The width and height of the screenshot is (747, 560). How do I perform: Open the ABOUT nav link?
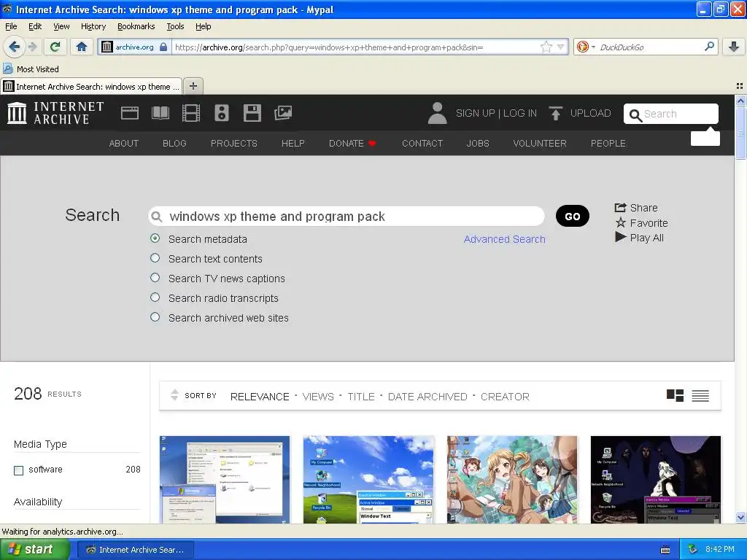click(124, 144)
